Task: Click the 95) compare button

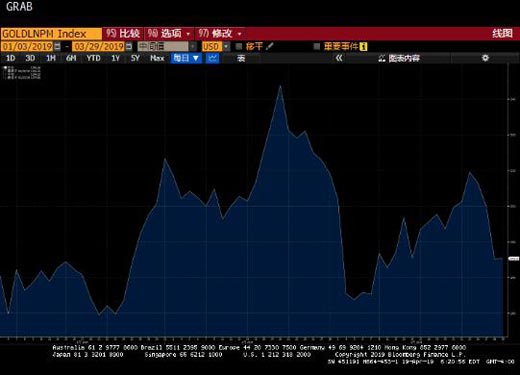Action: click(x=123, y=34)
